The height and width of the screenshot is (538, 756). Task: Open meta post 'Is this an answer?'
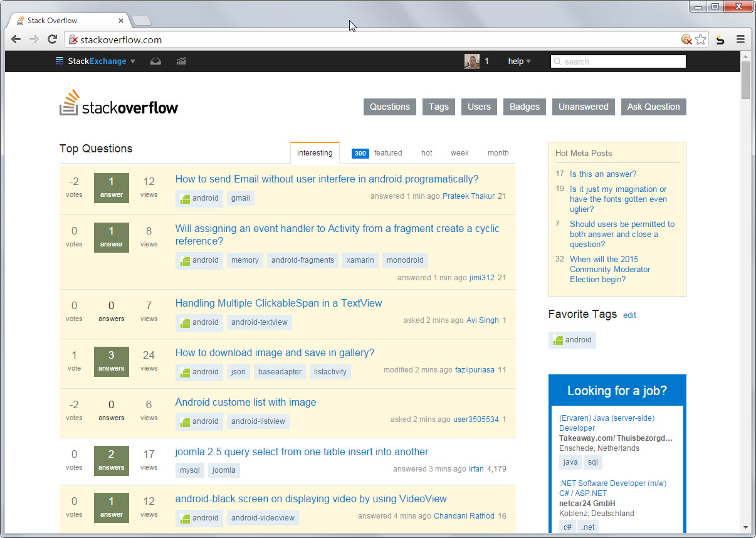coord(603,174)
